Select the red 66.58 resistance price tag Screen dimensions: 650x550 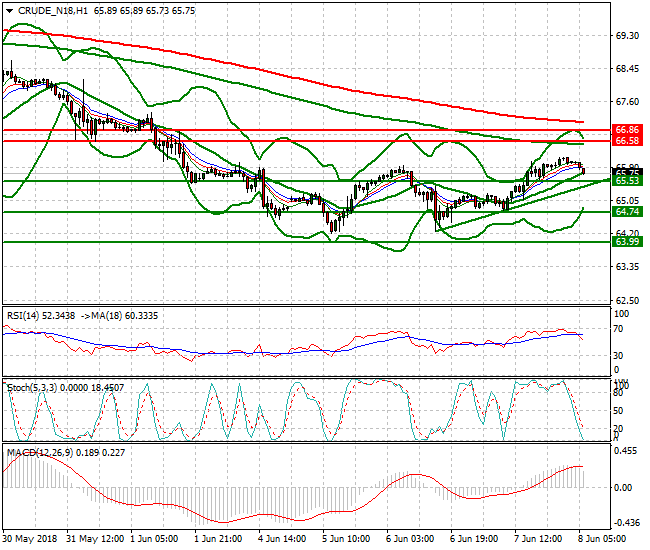[x=627, y=142]
